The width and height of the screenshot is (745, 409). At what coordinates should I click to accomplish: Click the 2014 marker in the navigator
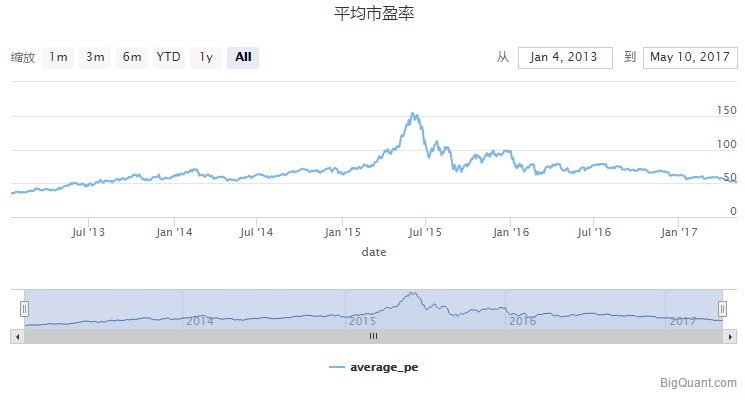tap(200, 321)
